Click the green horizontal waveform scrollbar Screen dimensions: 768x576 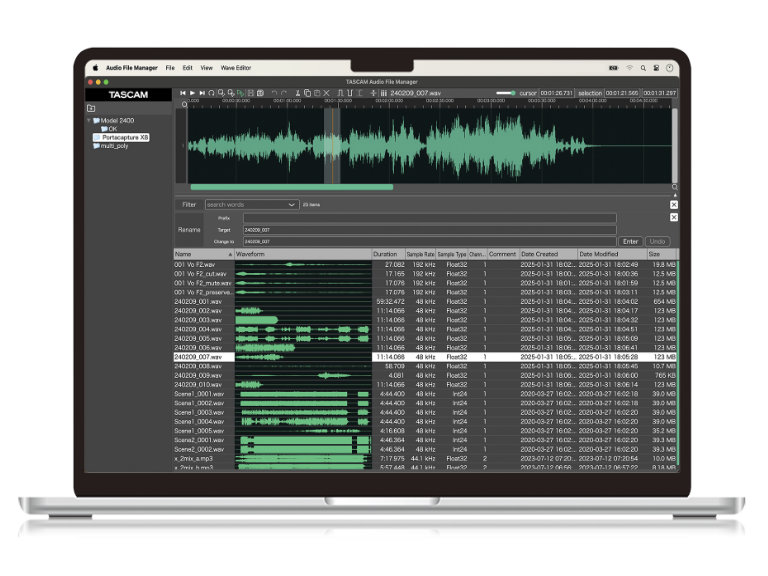click(291, 187)
